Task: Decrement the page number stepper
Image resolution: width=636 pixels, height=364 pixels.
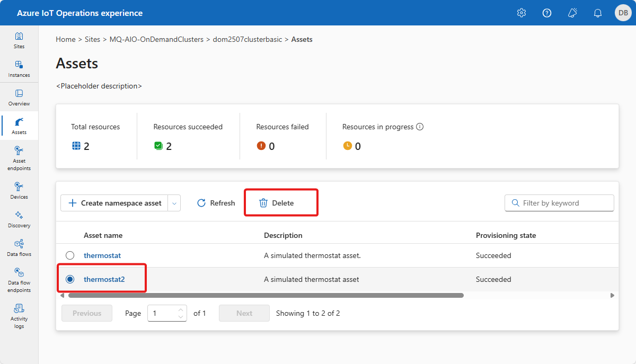Action: click(x=181, y=317)
